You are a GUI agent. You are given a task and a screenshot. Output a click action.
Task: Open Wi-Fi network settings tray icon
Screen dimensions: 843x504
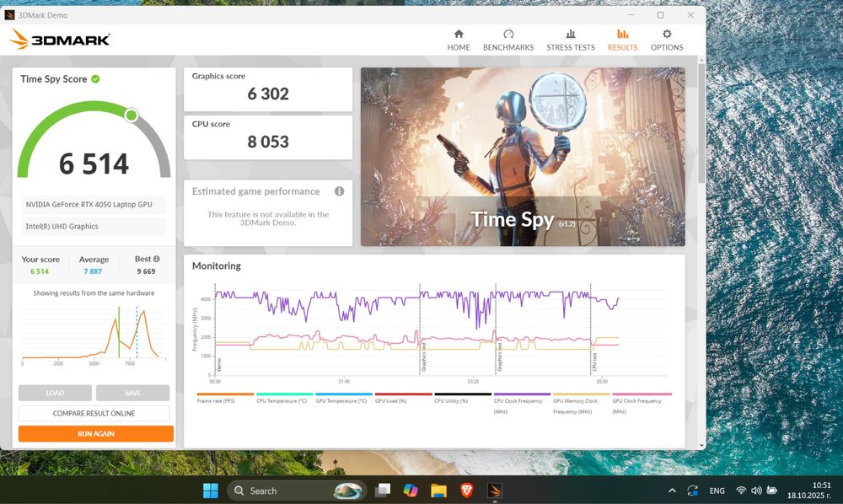[741, 491]
